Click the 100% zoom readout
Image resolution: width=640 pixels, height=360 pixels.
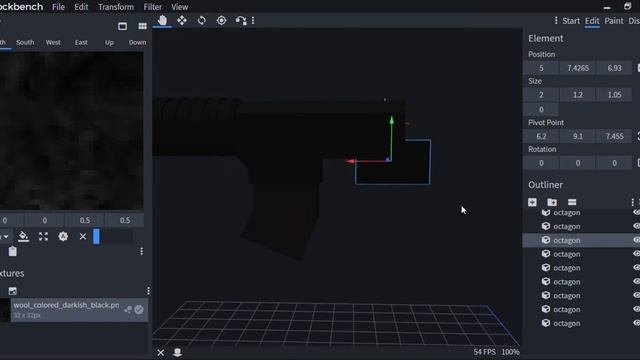coord(510,352)
